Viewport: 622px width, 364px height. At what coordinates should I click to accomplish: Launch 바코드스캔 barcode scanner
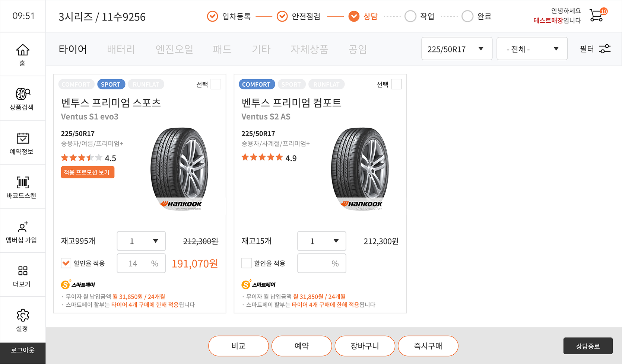pos(23,182)
